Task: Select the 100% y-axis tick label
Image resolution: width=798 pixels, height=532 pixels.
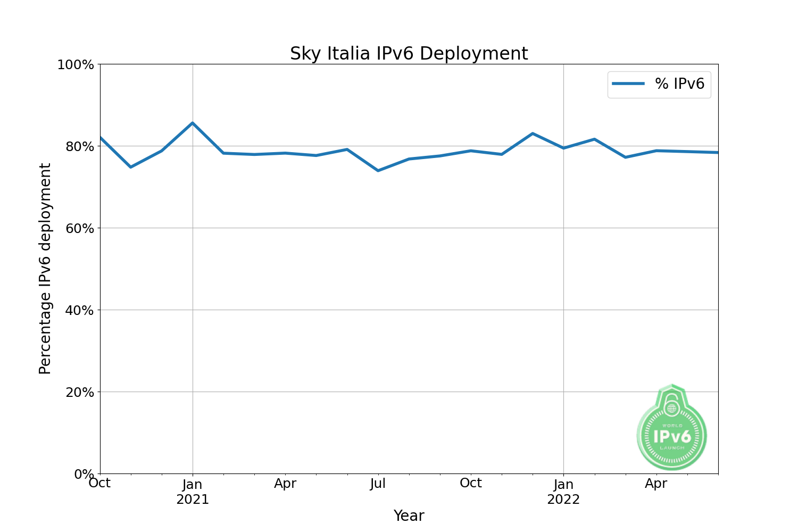Action: click(x=75, y=65)
